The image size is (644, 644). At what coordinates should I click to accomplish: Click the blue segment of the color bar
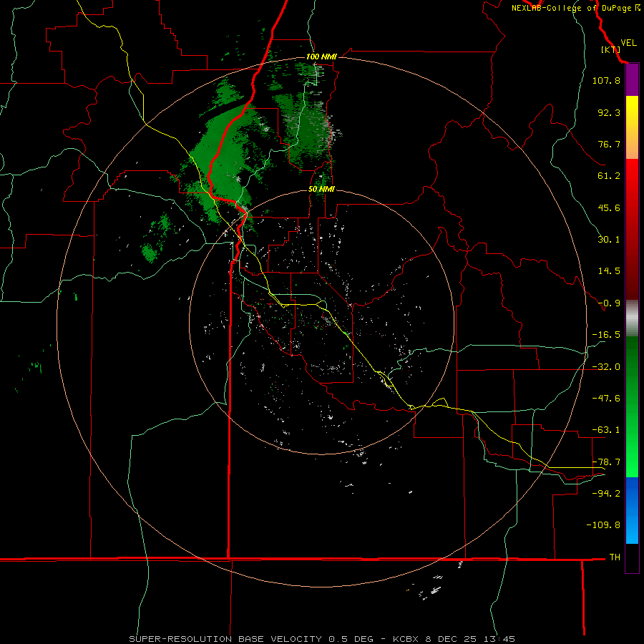click(632, 510)
